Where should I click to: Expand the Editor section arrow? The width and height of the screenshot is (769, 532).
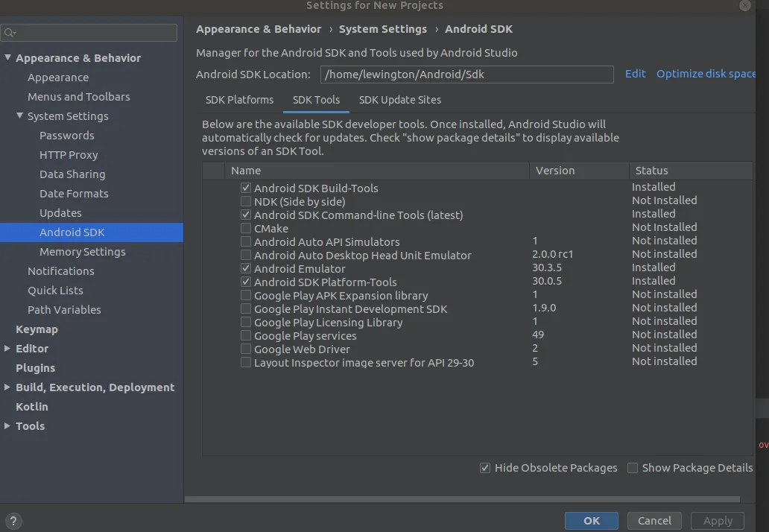click(x=7, y=348)
